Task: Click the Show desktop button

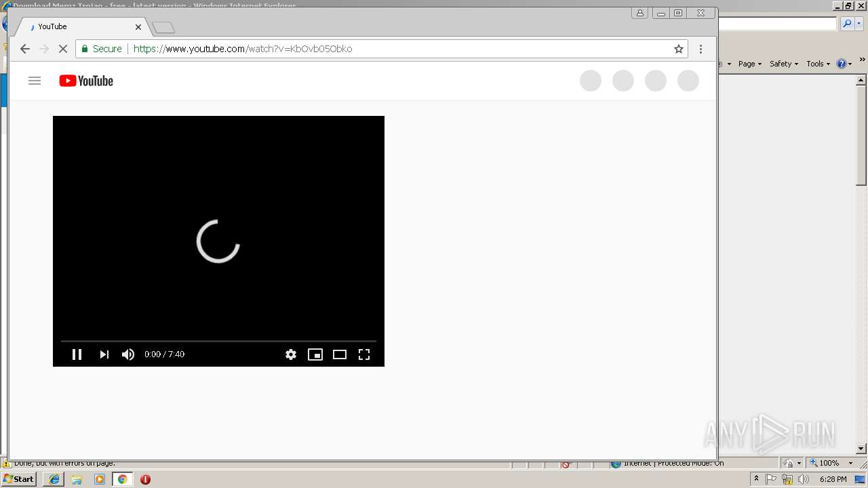Action: point(861,479)
